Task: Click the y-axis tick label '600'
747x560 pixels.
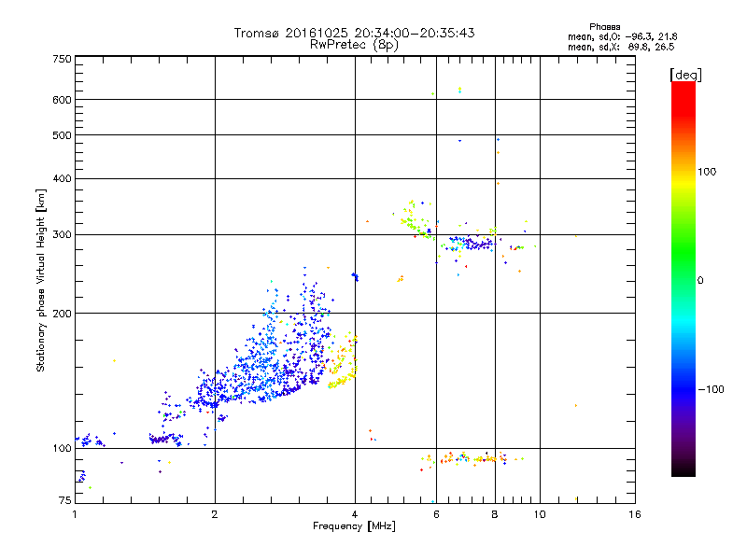Action: [62, 100]
